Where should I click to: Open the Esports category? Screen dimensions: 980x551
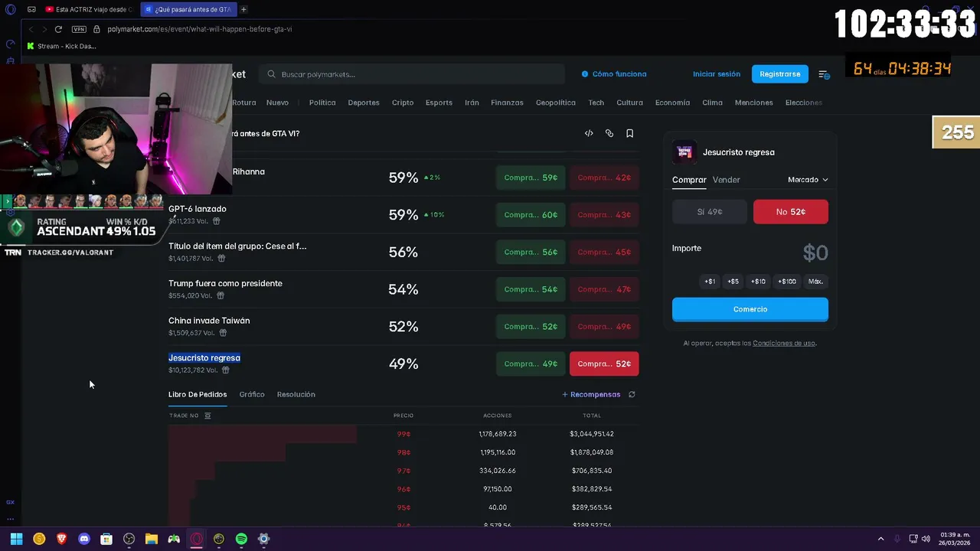point(439,103)
